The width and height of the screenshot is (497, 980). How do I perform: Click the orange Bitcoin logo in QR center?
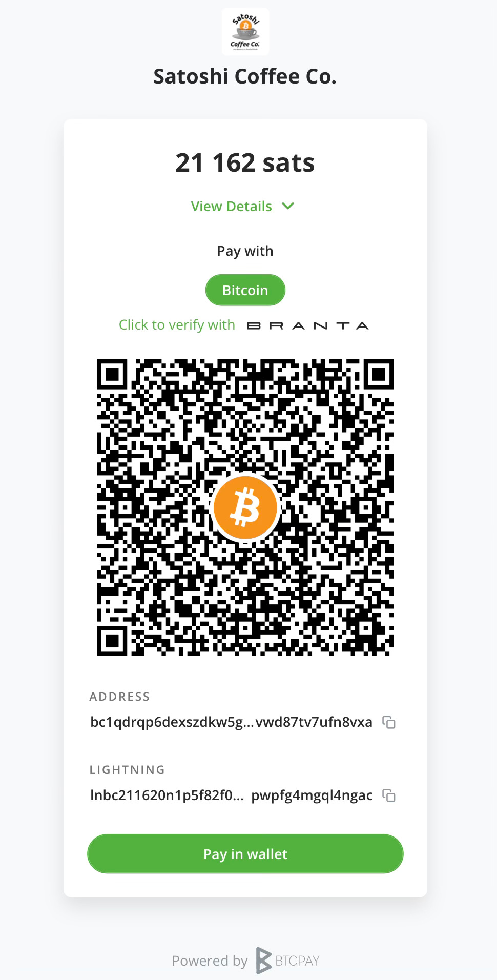tap(245, 507)
